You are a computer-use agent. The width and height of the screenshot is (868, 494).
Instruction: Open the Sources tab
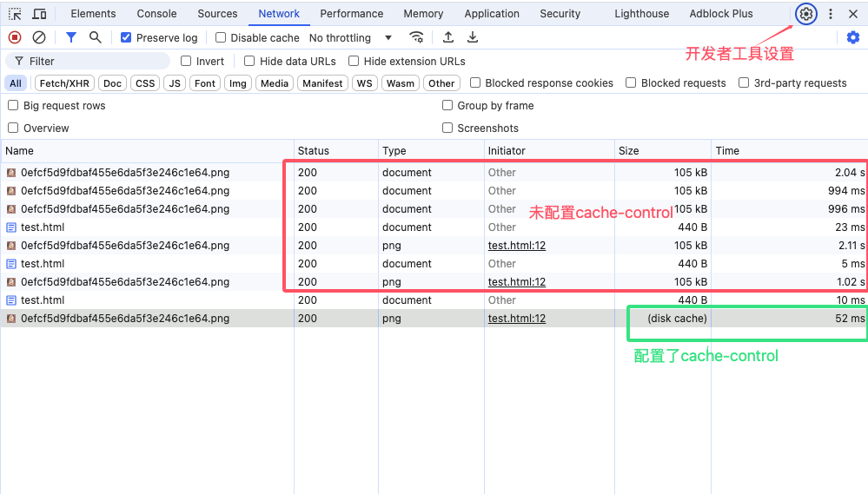[217, 14]
